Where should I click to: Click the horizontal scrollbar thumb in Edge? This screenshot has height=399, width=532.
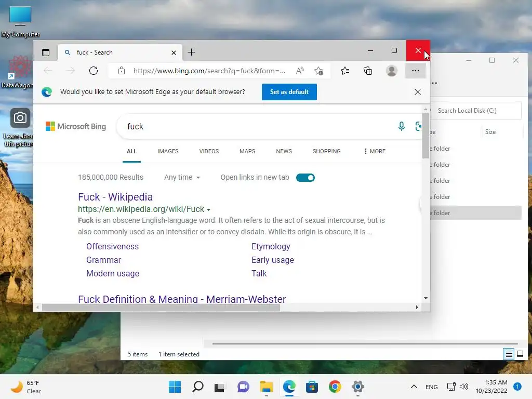161,308
